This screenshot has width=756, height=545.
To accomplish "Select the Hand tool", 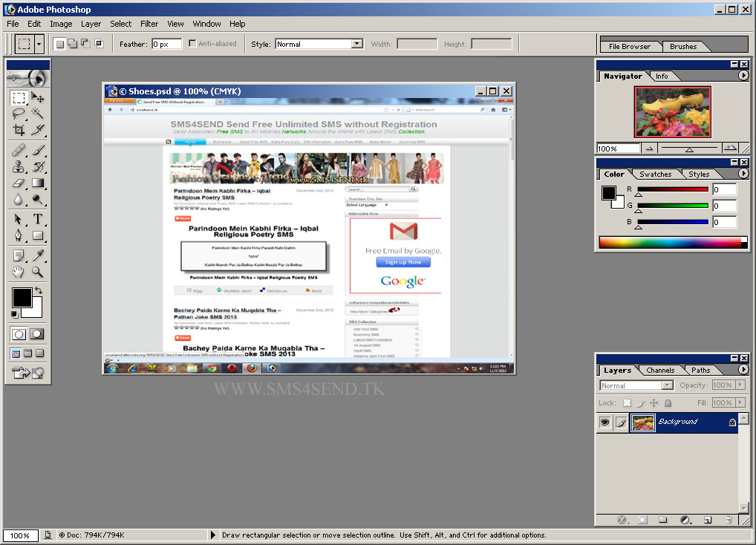I will click(x=19, y=272).
